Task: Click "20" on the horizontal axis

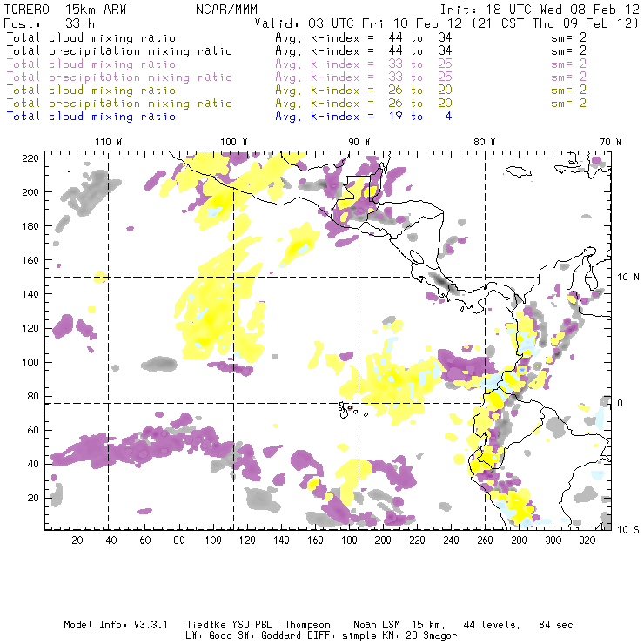Action: point(77,540)
